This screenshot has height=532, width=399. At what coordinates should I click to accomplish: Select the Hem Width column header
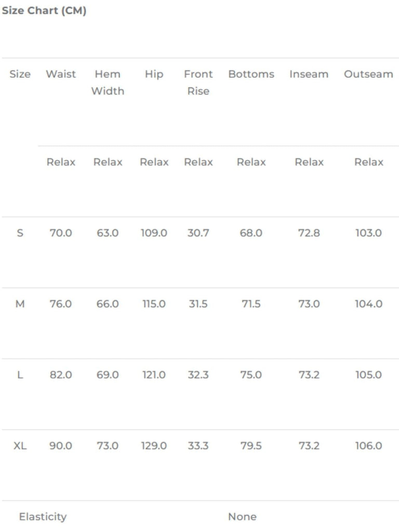pos(108,83)
